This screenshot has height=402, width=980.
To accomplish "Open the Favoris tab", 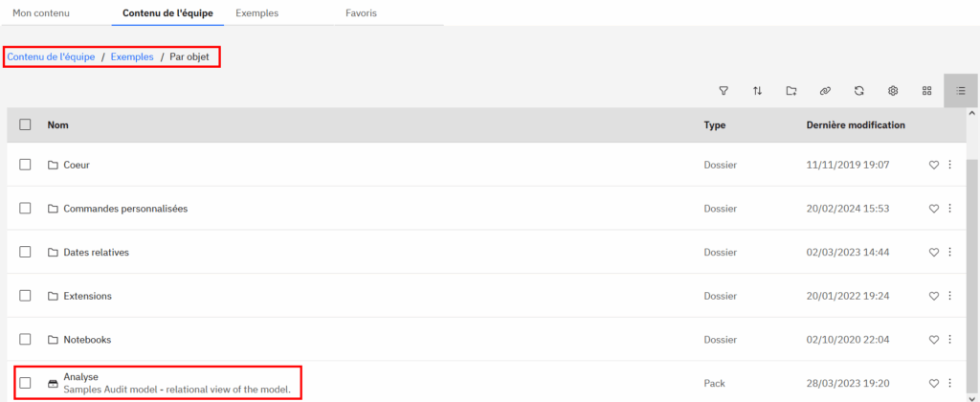I will pyautogui.click(x=361, y=13).
